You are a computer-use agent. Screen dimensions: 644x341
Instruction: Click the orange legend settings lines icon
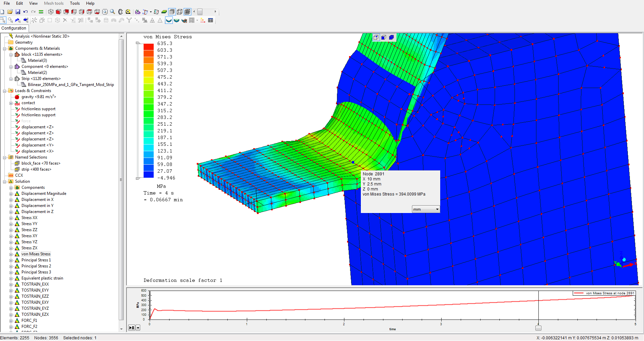[x=203, y=20]
